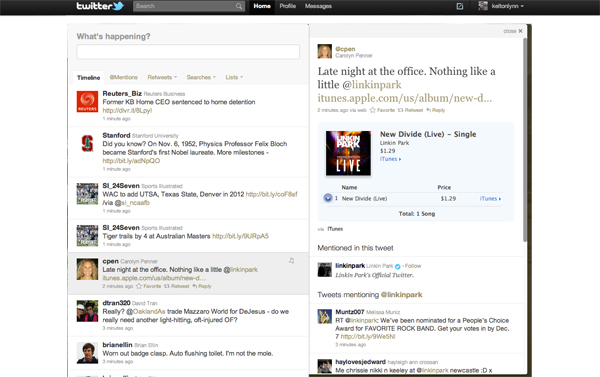Viewport: 600px width, 377px height.
Task: Click @linkinpark in Tweets mentioning heading
Action: coord(401,295)
